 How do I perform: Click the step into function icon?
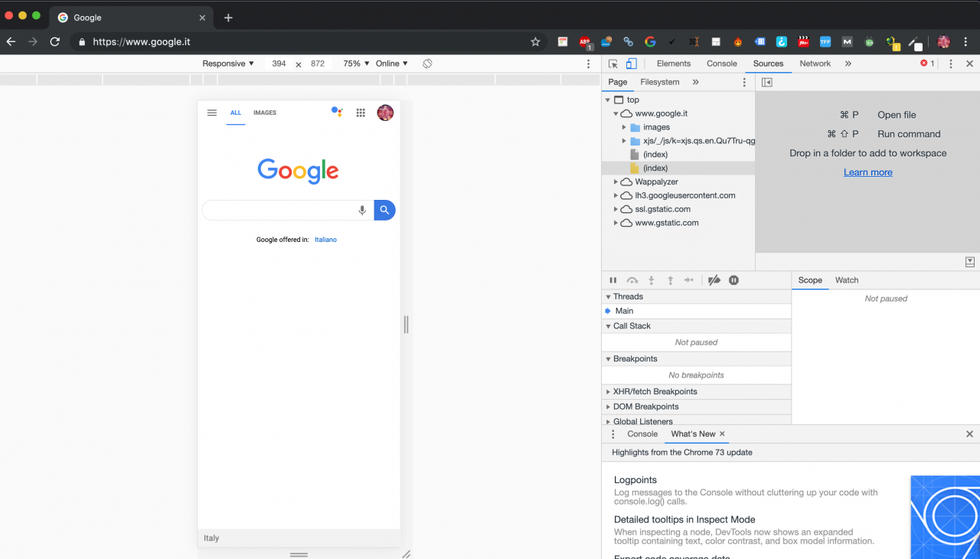652,280
